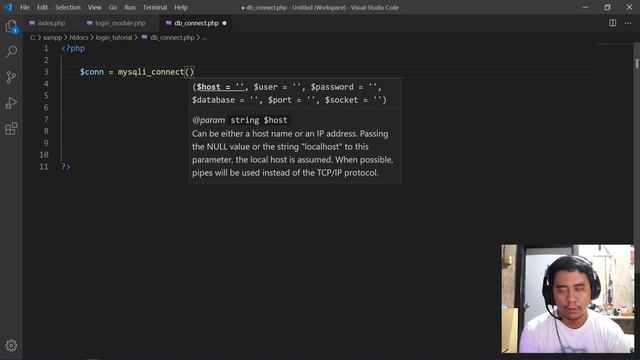Click the breadcrumb ellipsis after db_connect.php

[x=204, y=38]
